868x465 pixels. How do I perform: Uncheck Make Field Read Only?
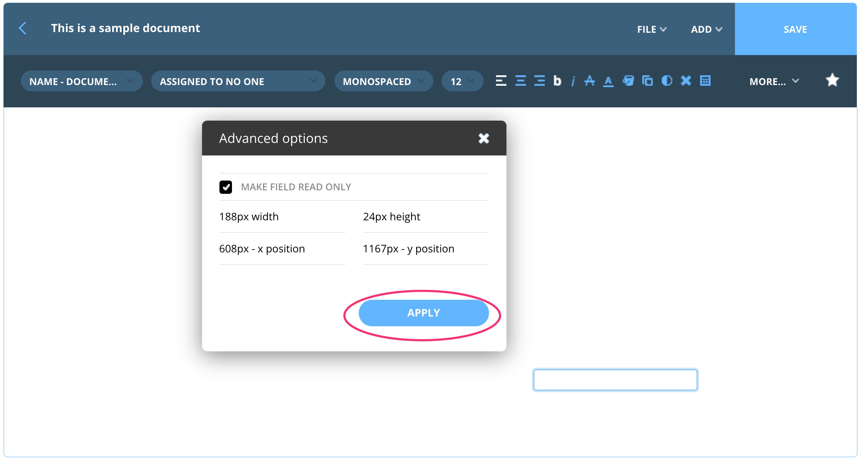(x=226, y=187)
